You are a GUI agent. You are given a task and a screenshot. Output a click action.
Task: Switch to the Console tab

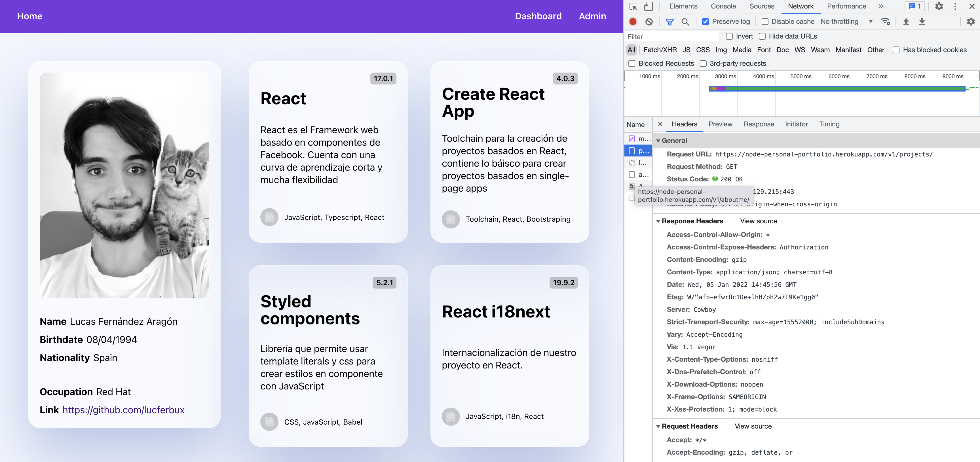click(x=723, y=7)
